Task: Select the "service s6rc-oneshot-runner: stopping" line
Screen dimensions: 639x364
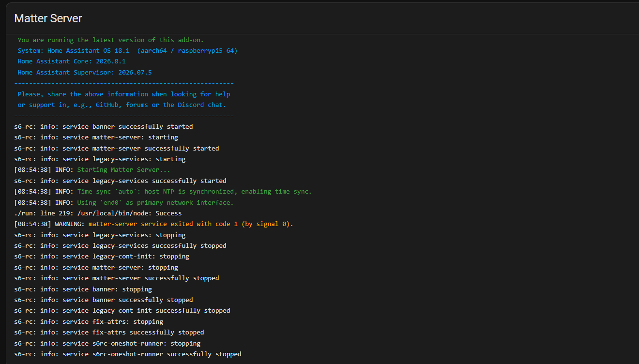Action: [107, 343]
